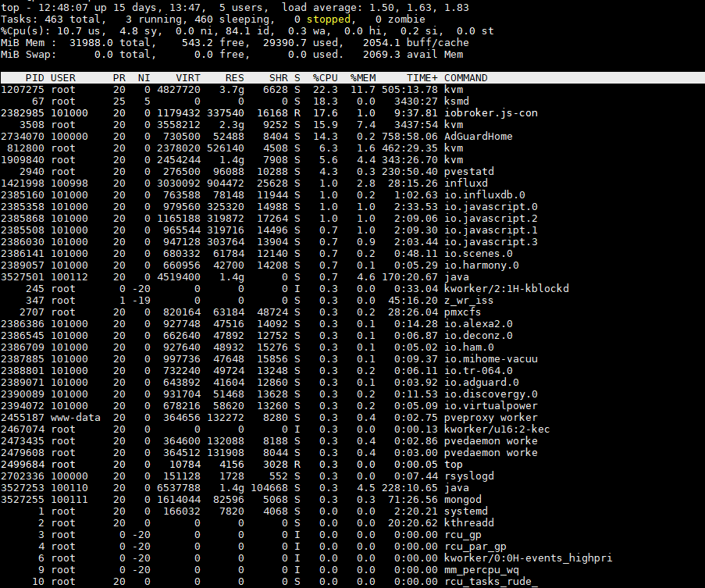Click the %CPU column header
The image size is (705, 588).
click(x=325, y=78)
